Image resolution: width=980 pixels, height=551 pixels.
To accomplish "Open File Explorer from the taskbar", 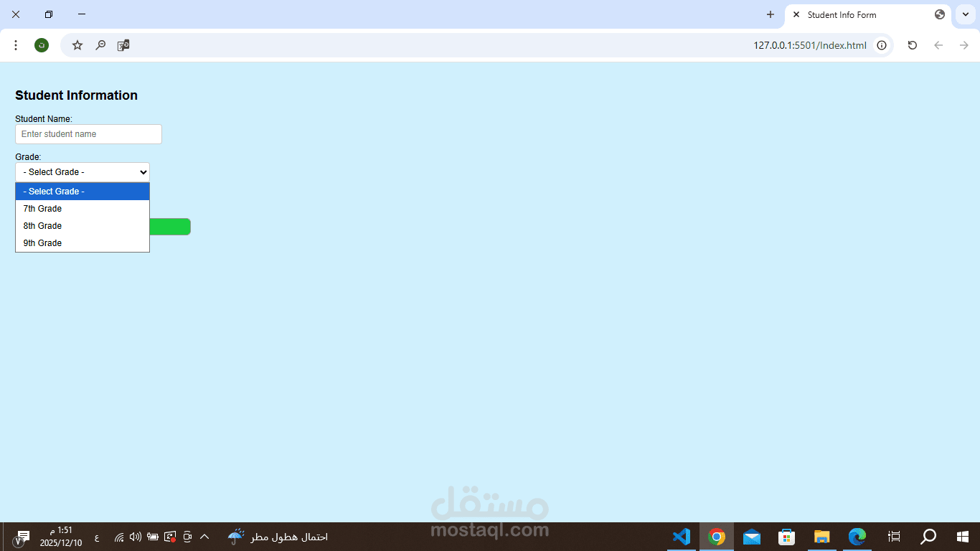I will (x=822, y=537).
